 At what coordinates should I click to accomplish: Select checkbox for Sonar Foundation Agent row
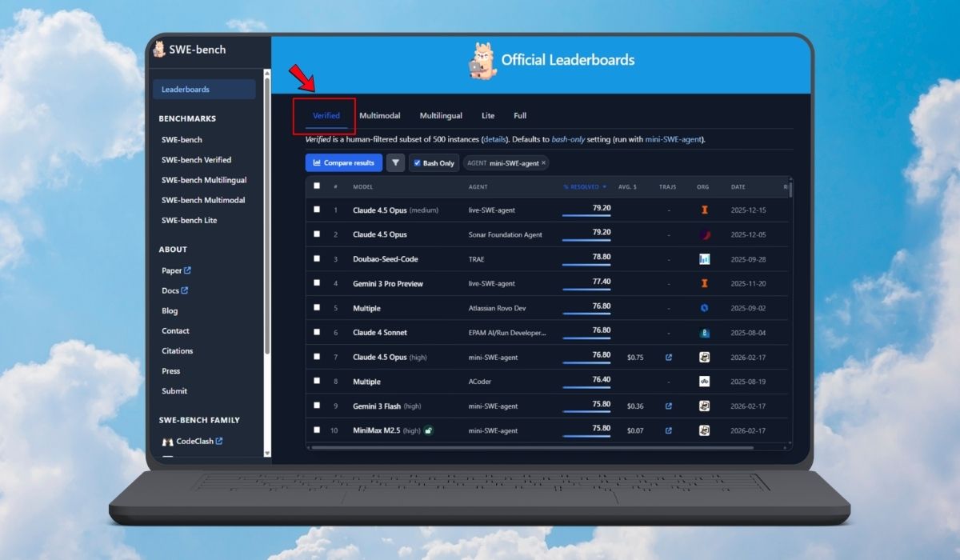coord(317,234)
